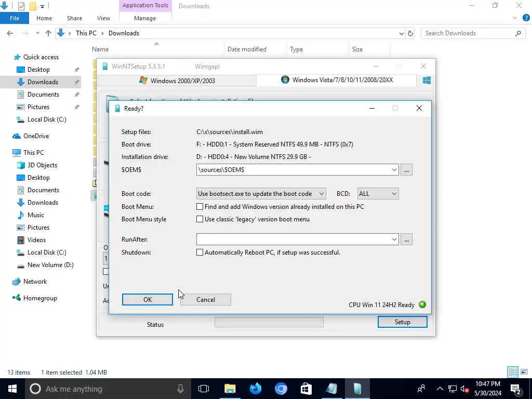Open the Boot code dropdown
The height and width of the screenshot is (399, 532).
[x=261, y=194]
